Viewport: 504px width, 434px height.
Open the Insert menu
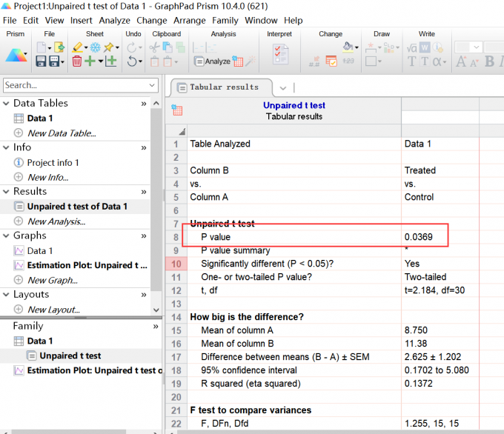[82, 20]
